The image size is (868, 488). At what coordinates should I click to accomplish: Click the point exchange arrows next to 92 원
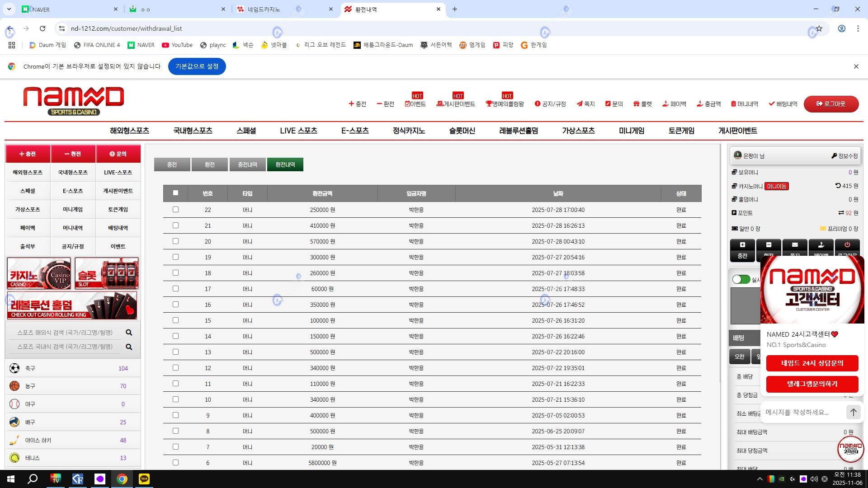tap(841, 213)
